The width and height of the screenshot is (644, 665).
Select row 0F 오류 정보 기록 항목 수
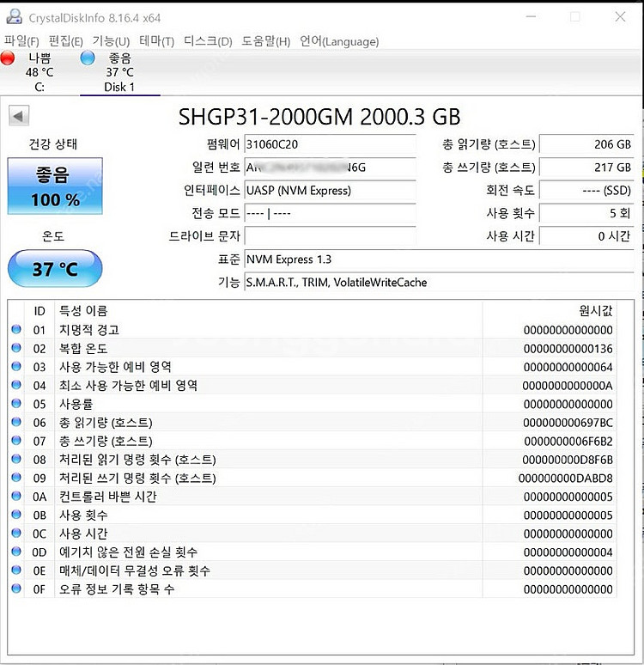313,589
